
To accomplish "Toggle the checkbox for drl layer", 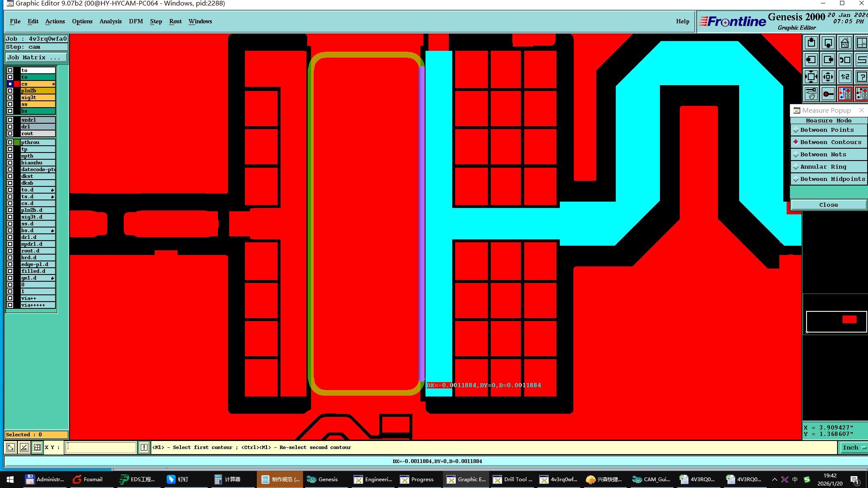I will pos(10,127).
